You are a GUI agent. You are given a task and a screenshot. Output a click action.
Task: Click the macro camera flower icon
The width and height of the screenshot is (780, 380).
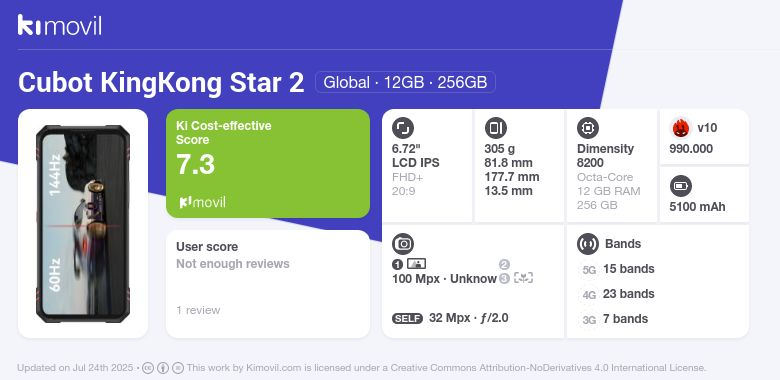(x=523, y=278)
